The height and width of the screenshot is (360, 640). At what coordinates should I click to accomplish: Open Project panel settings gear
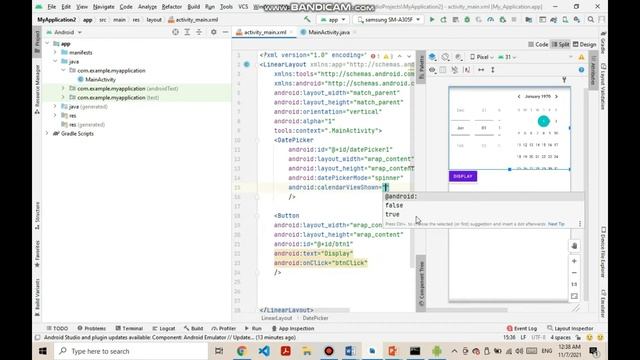(213, 32)
